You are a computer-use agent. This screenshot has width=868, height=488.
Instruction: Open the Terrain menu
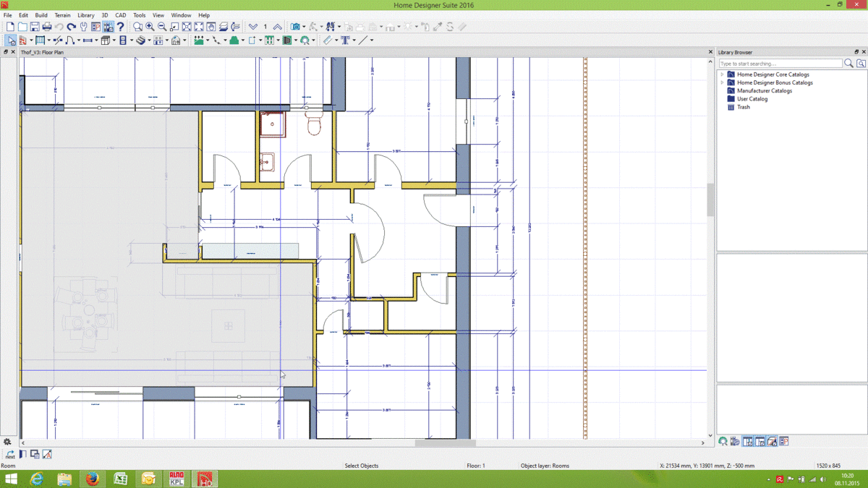click(63, 15)
